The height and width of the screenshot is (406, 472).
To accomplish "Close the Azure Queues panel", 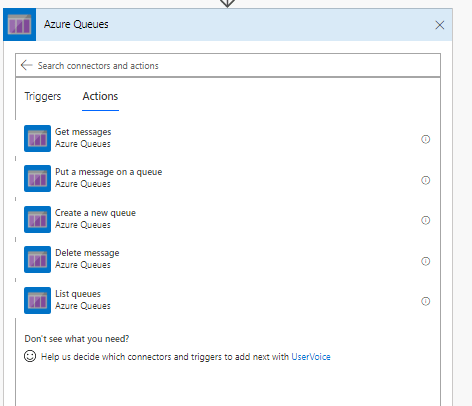I will click(x=440, y=25).
